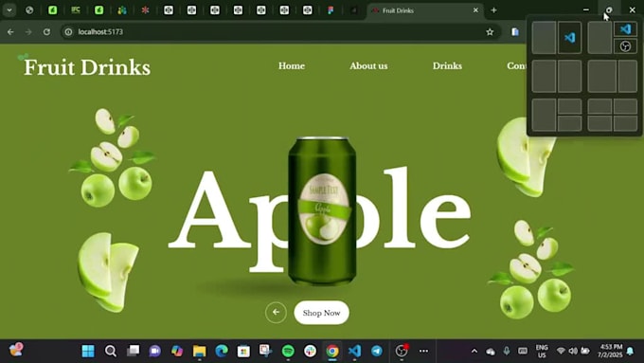Open Telegram from taskbar
Screen dimensions: 644x363
377,351
